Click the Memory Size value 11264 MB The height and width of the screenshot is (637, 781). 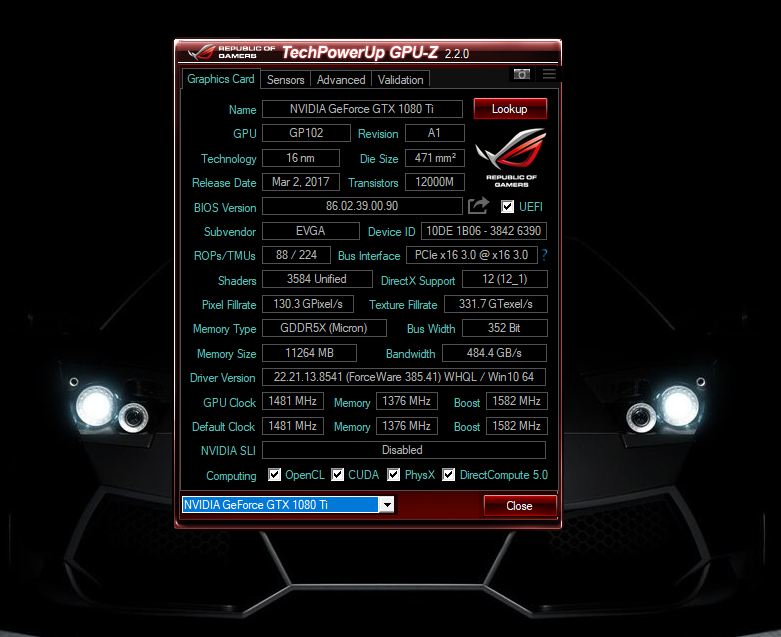point(309,353)
